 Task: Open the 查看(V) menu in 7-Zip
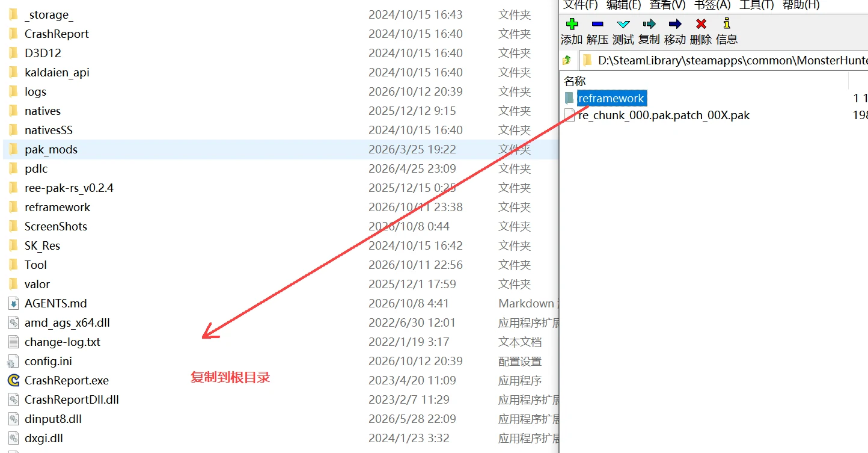click(x=668, y=5)
